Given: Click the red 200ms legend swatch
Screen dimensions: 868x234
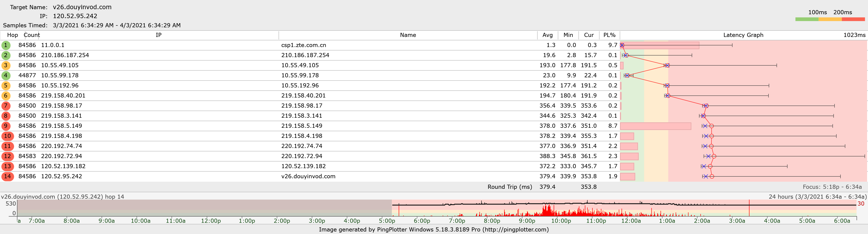Looking at the screenshot, I should [x=853, y=19].
